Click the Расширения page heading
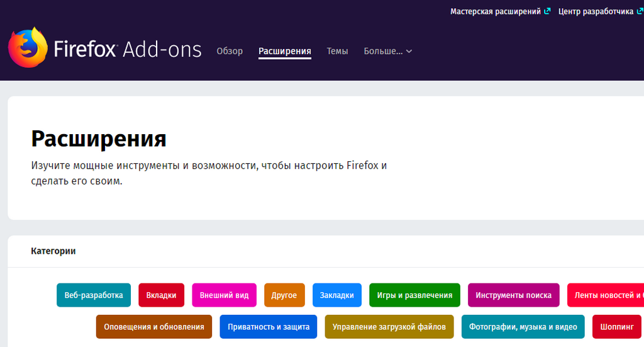 pos(99,139)
